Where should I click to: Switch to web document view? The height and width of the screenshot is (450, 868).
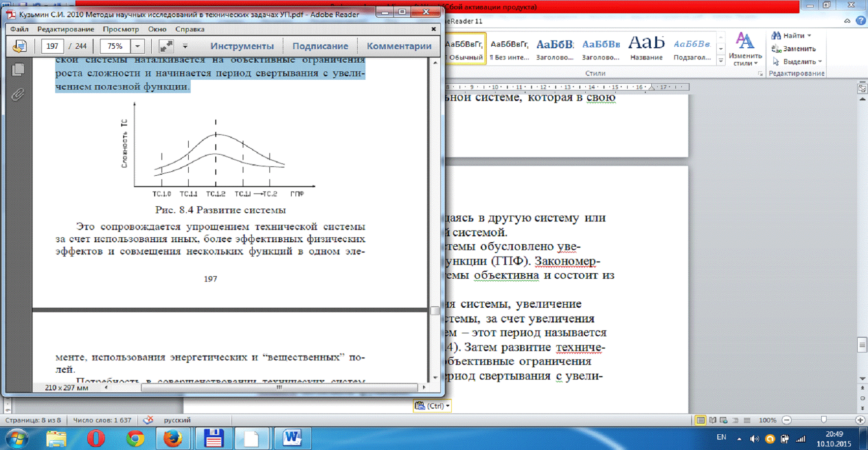[724, 420]
